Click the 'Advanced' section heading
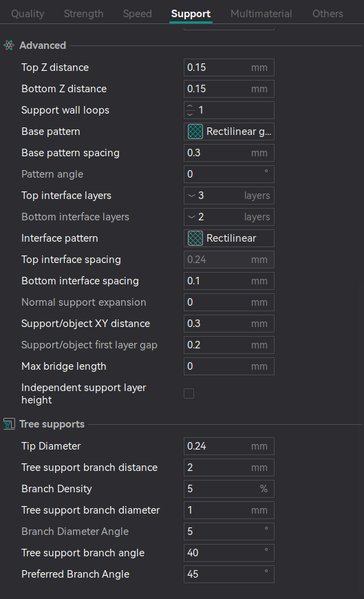This screenshot has width=364, height=599. coord(43,45)
